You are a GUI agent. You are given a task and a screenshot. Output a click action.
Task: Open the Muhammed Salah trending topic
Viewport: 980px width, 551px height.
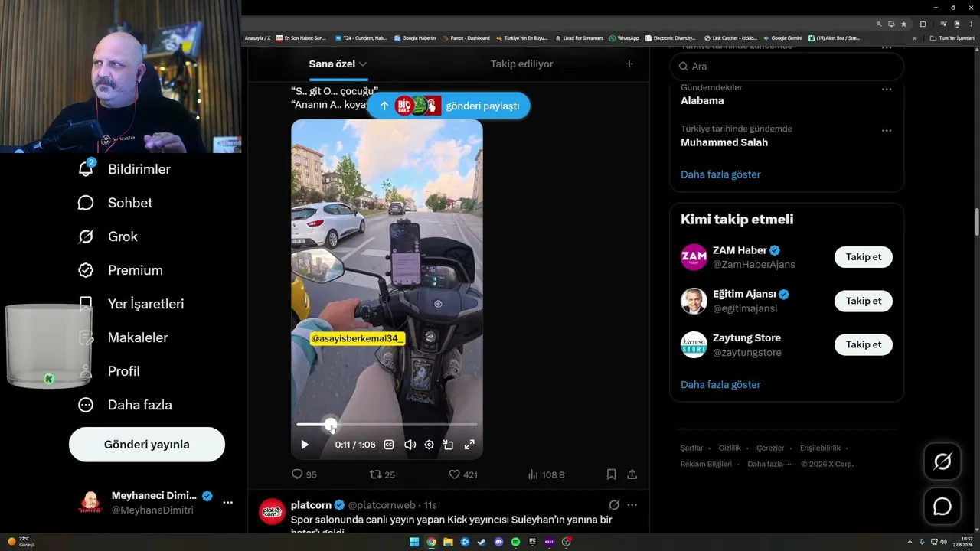tap(724, 142)
